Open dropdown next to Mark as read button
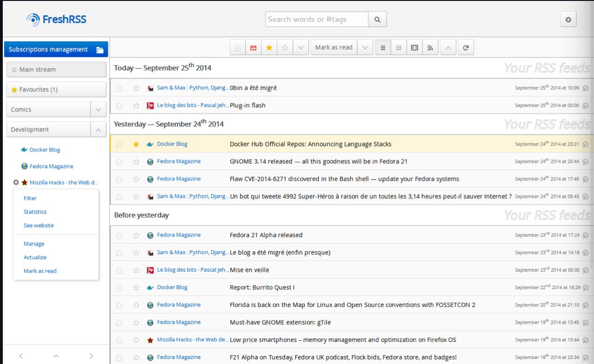This screenshot has width=594, height=364. 364,47
